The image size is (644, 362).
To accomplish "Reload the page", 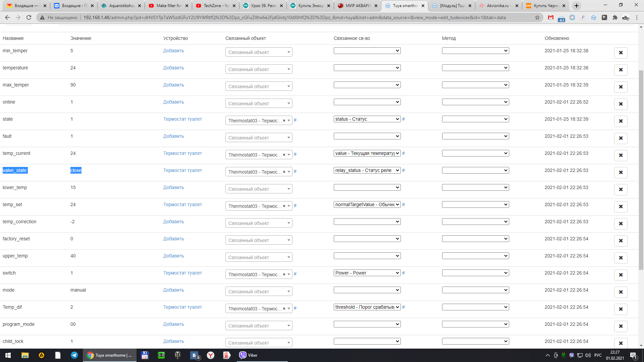I will pos(29,17).
